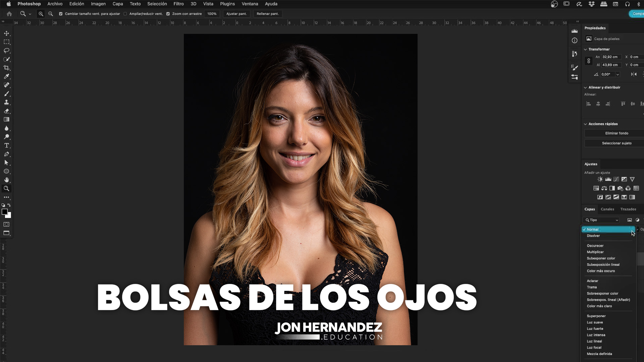This screenshot has height=362, width=644.
Task: Open the rotation angle dropdown arrow
Action: 618,74
